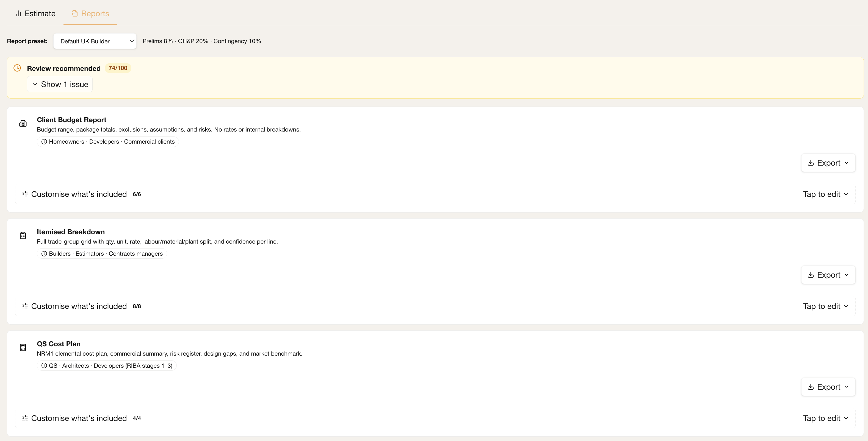Click sliders icon in 4/4 customise row
Screen dimensions: 868x441
click(25, 418)
